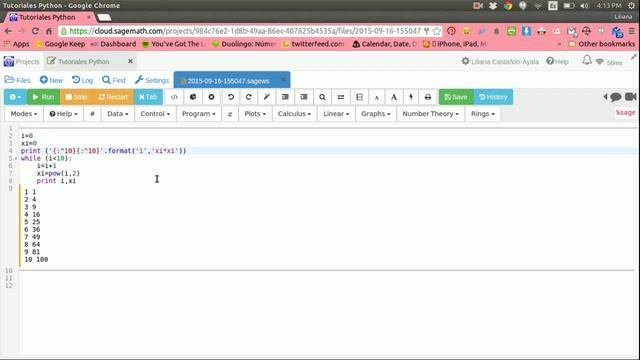
Task: Save the worksheet with the Save button
Action: click(456, 97)
